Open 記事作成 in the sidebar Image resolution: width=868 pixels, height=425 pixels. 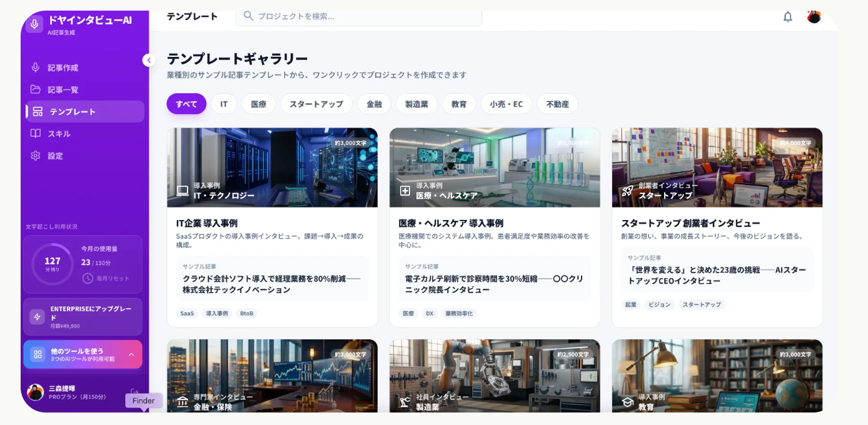[85, 67]
